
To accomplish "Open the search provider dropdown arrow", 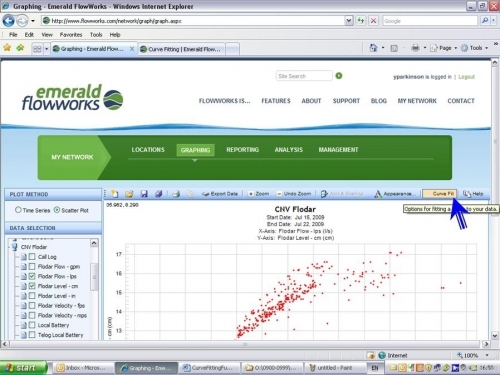I will [x=494, y=21].
